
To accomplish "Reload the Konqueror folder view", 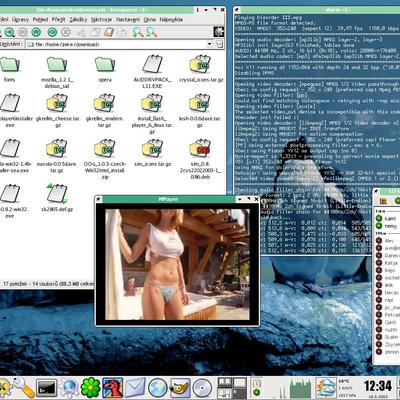I will click(52, 32).
